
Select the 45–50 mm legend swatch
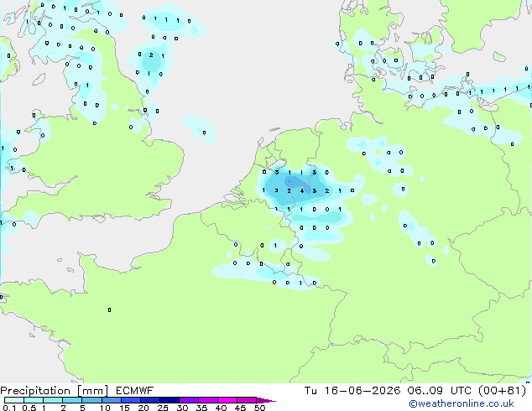(247, 400)
